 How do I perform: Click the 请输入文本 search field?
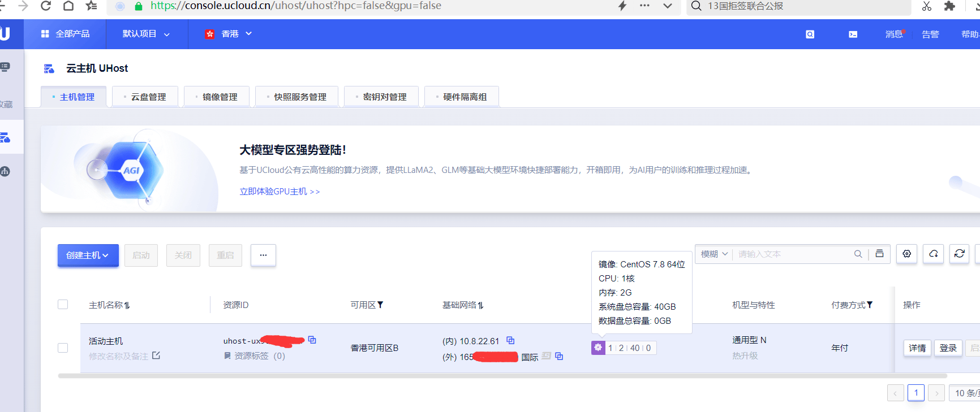coord(792,254)
